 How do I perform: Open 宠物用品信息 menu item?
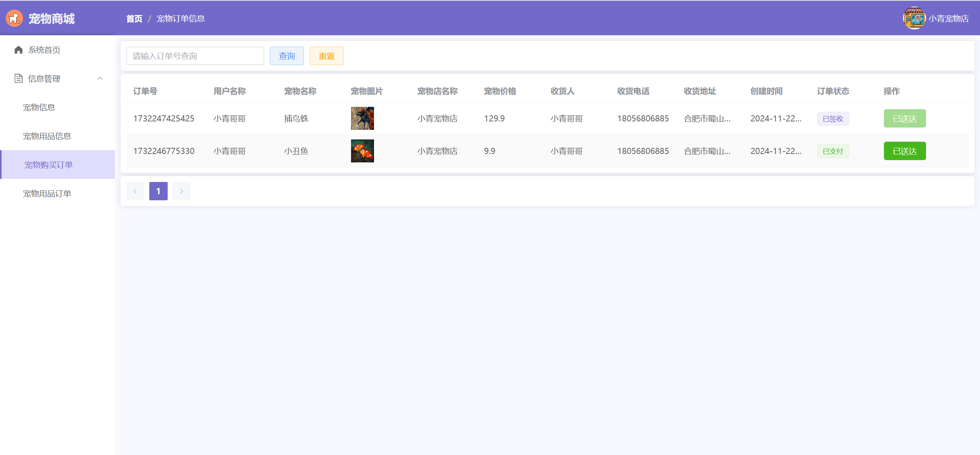click(47, 136)
